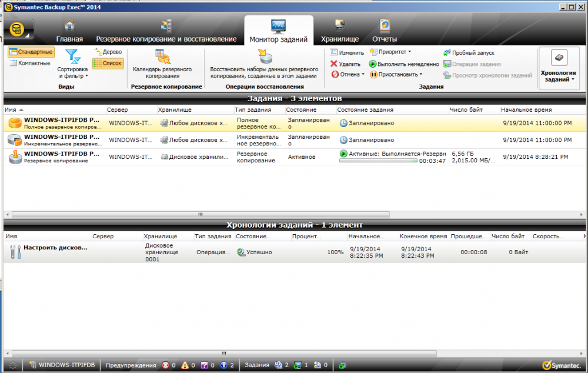Viewport: 588px width, 373px height.
Task: Click the Успешно status icon
Action: pyautogui.click(x=241, y=252)
